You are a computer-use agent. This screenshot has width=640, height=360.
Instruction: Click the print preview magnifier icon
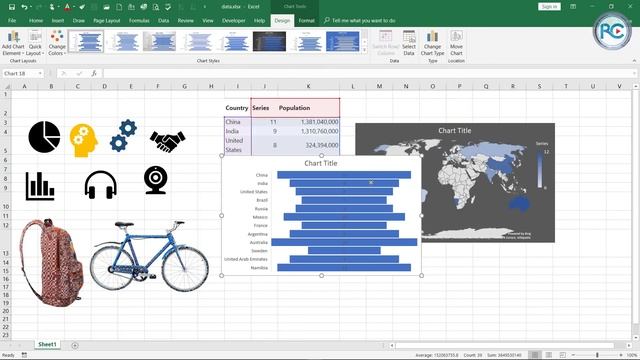[156, 7]
